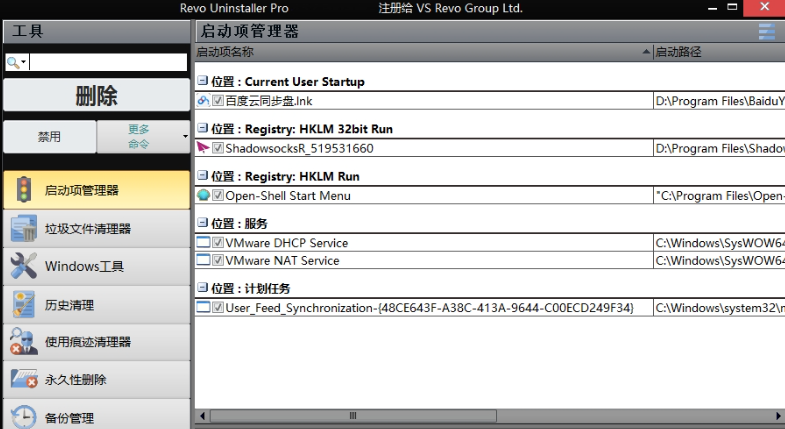The height and width of the screenshot is (429, 785).
Task: Switch to 使用痕迹清理器 tool
Action: [x=97, y=342]
